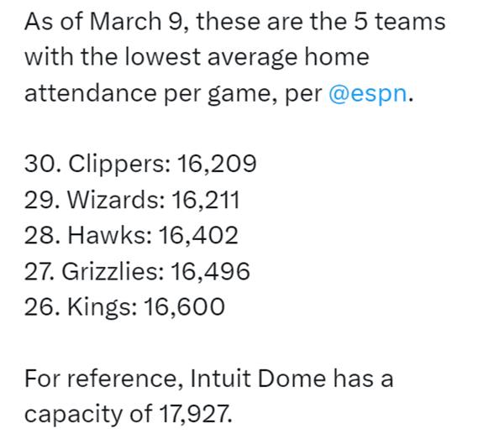Click the Kings attendance figure 16,600
The height and width of the screenshot is (439, 504).
pyautogui.click(x=184, y=306)
